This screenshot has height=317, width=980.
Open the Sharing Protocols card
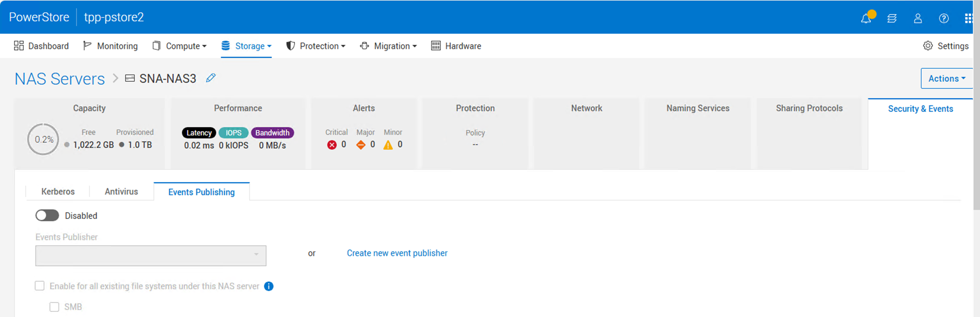click(x=809, y=134)
